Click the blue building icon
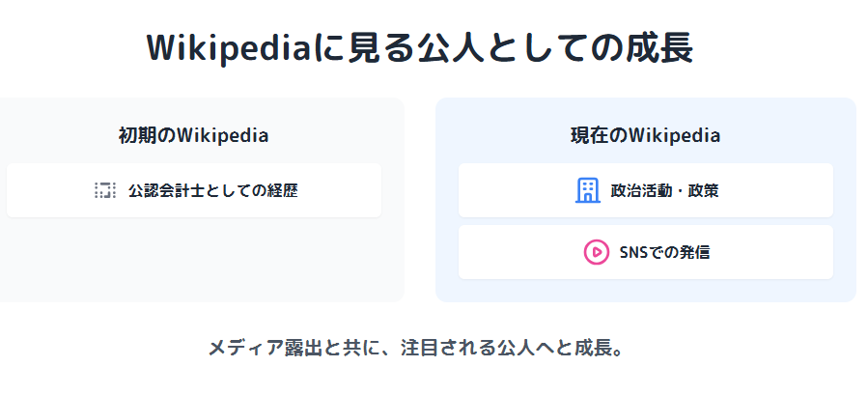 tap(587, 190)
